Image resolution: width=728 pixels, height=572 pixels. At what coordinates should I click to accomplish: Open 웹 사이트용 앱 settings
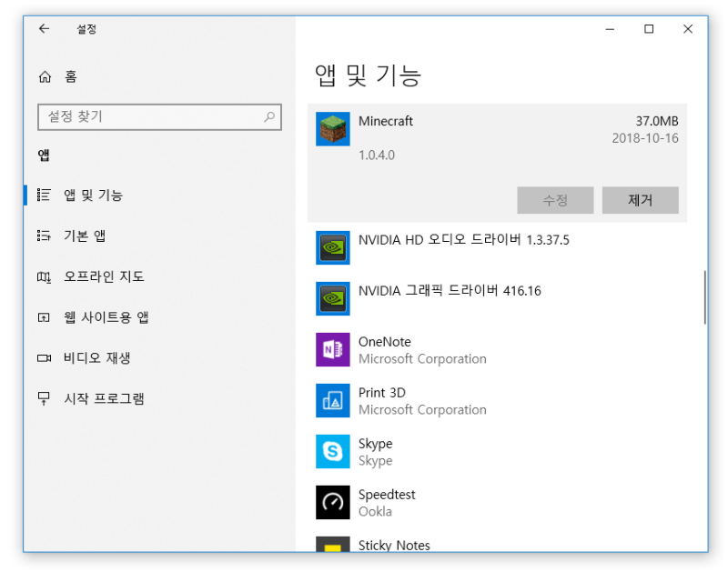point(159,317)
